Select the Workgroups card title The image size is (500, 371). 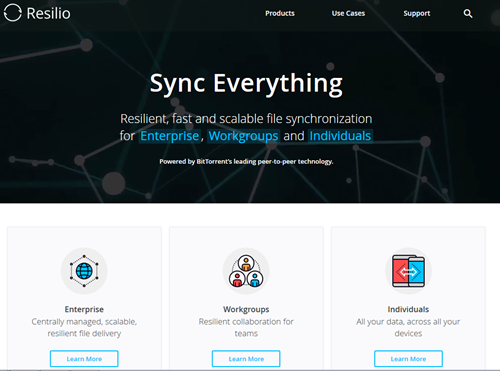click(246, 309)
